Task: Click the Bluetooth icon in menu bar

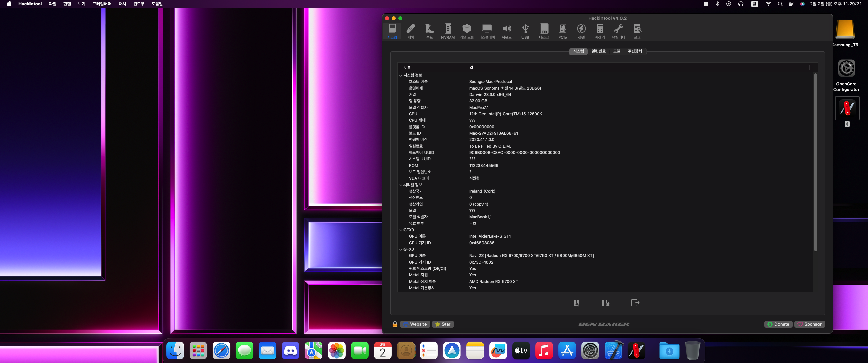Action: pos(717,4)
